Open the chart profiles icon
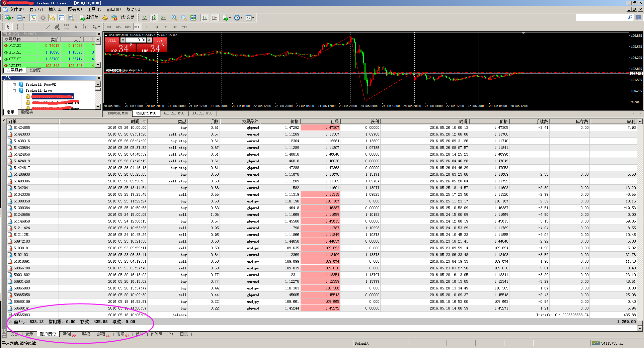The image size is (644, 348). tap(20, 18)
